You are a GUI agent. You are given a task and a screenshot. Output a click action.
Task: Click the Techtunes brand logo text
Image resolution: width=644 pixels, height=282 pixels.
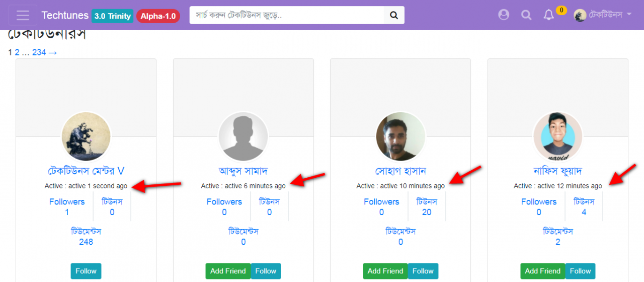pos(65,15)
